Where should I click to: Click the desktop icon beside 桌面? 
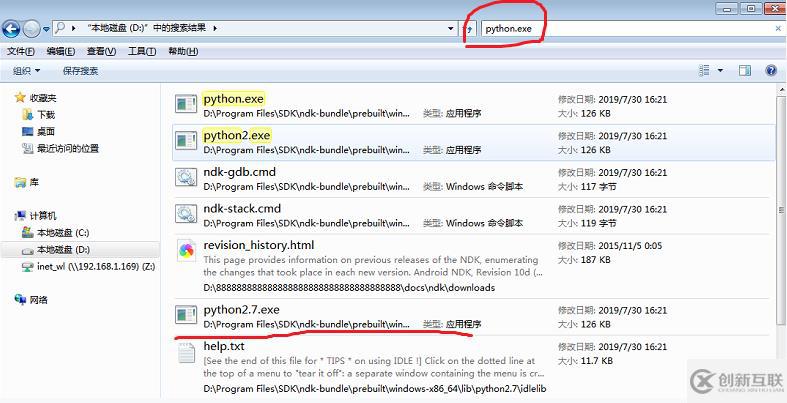(x=28, y=131)
